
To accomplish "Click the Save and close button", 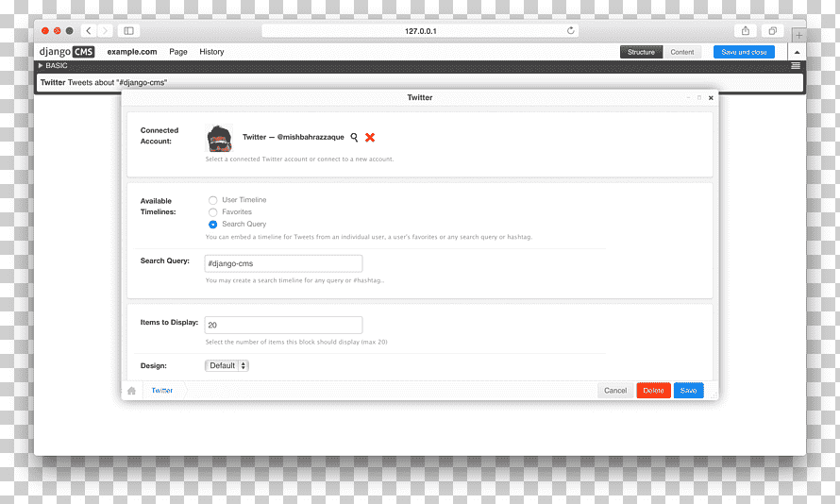I will click(x=744, y=52).
